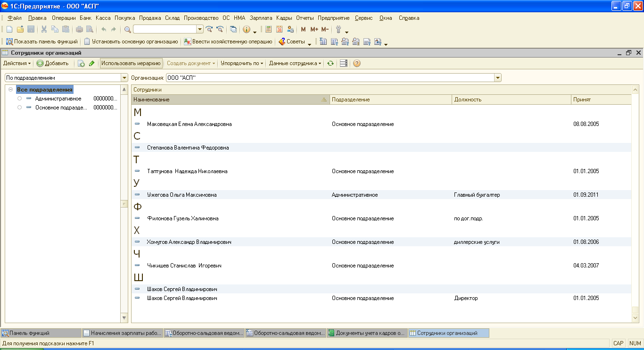Click the Open file folder icon
Screen dimensions: 644x350
coord(20,29)
